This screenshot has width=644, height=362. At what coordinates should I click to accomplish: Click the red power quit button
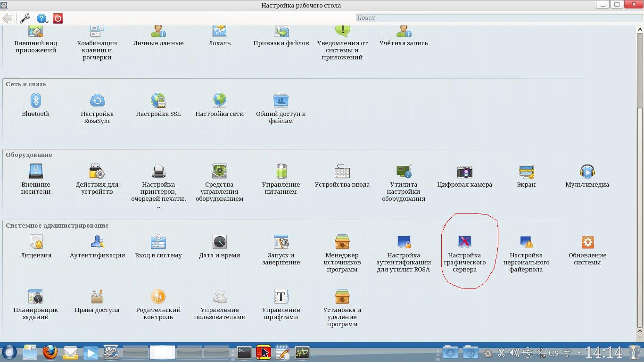[x=58, y=18]
